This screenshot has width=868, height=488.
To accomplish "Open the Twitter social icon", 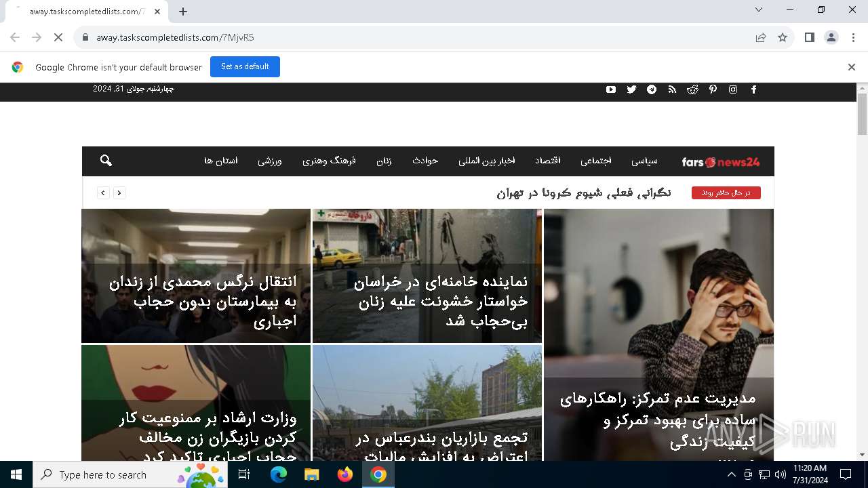I will point(631,89).
